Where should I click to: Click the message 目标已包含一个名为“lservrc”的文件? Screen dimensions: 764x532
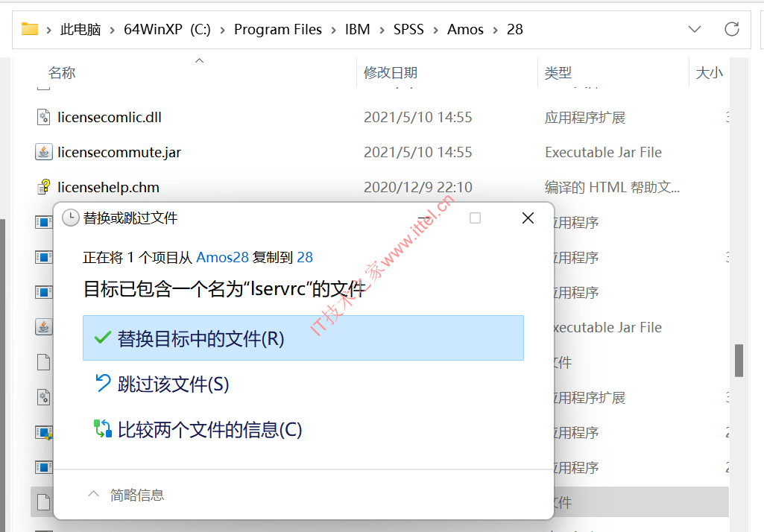point(224,289)
